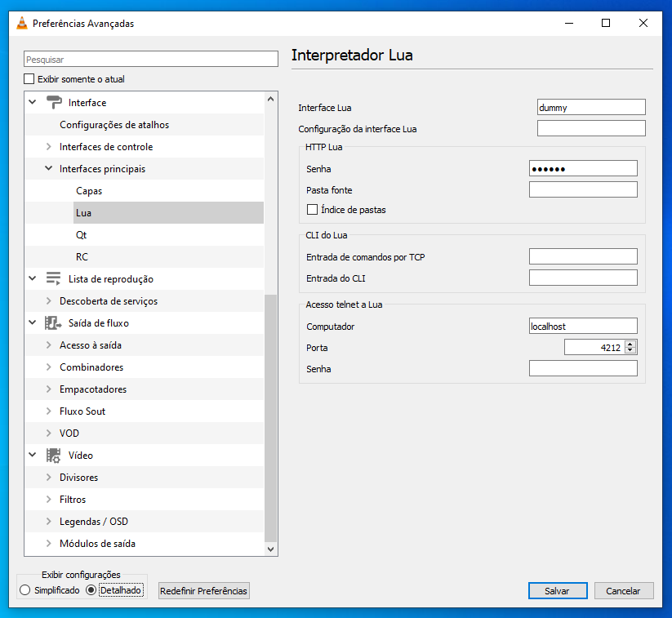Check the Índice de pastas option
Screen dimensions: 672x618
tap(313, 210)
